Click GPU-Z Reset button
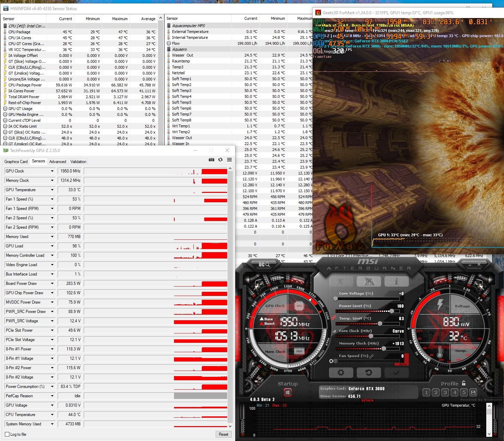 click(x=224, y=434)
